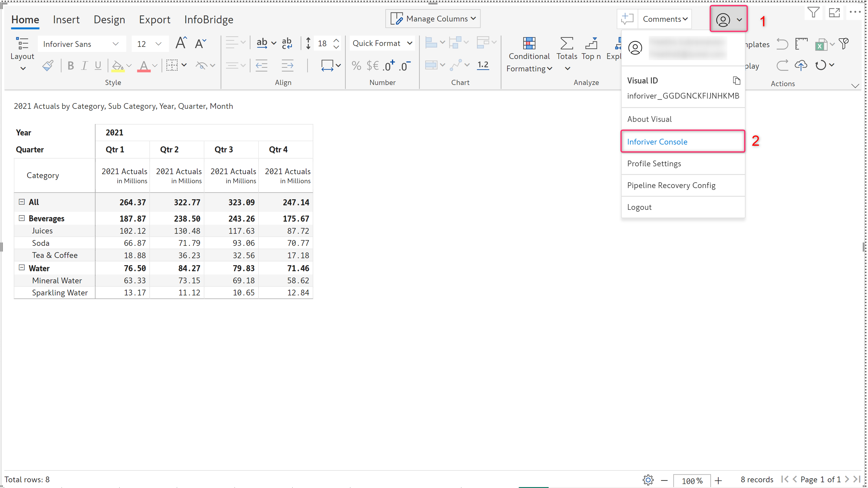Image resolution: width=868 pixels, height=488 pixels.
Task: Toggle italic text formatting
Action: (84, 66)
